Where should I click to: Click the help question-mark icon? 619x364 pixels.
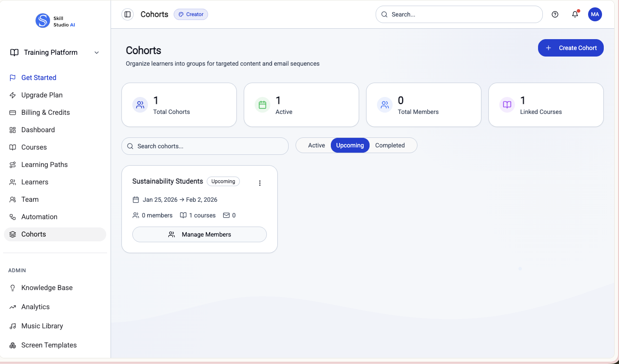click(x=555, y=14)
